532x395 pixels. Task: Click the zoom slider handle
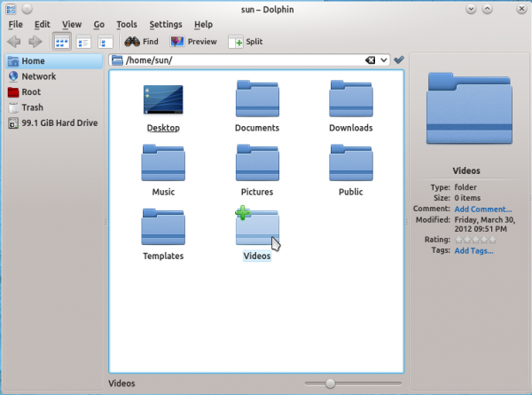[x=330, y=383]
